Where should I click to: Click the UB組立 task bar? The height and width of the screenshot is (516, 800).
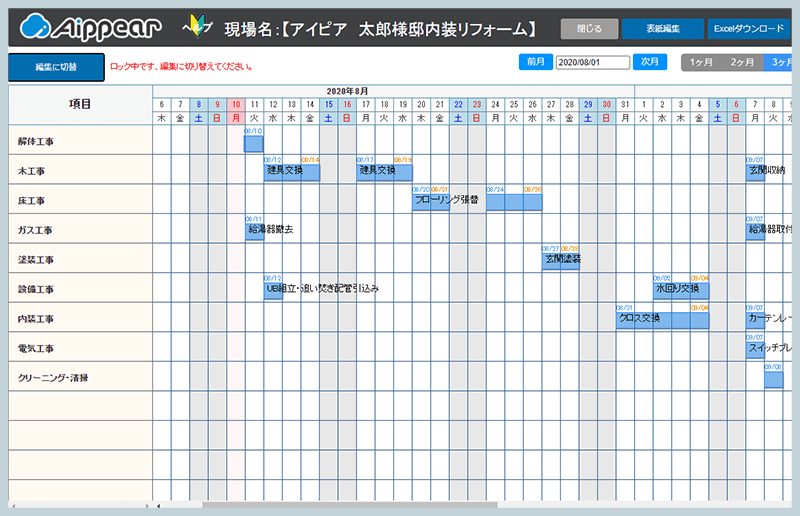(273, 291)
